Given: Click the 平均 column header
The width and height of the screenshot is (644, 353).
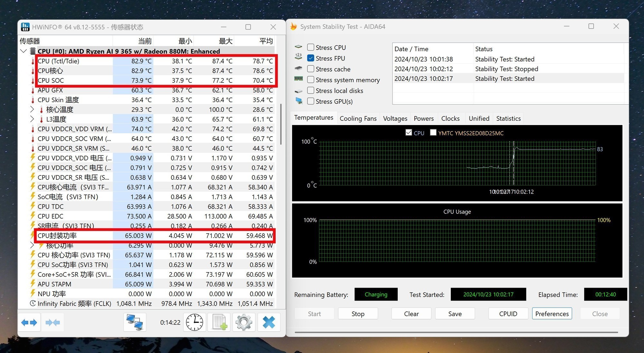Looking at the screenshot, I should 254,41.
